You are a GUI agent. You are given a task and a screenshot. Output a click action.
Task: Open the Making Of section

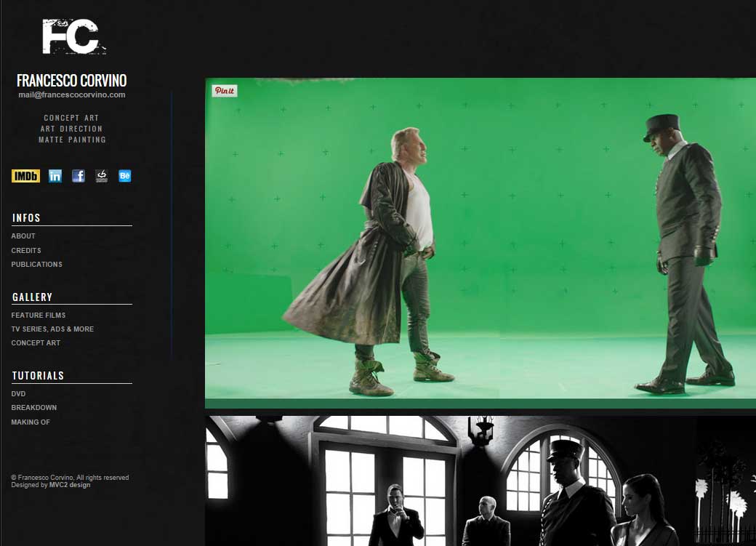point(31,422)
